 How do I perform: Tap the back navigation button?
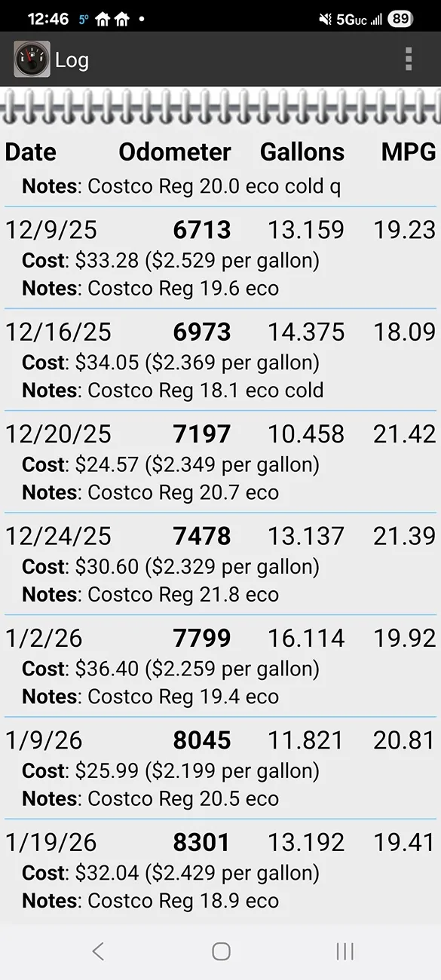pos(98,951)
